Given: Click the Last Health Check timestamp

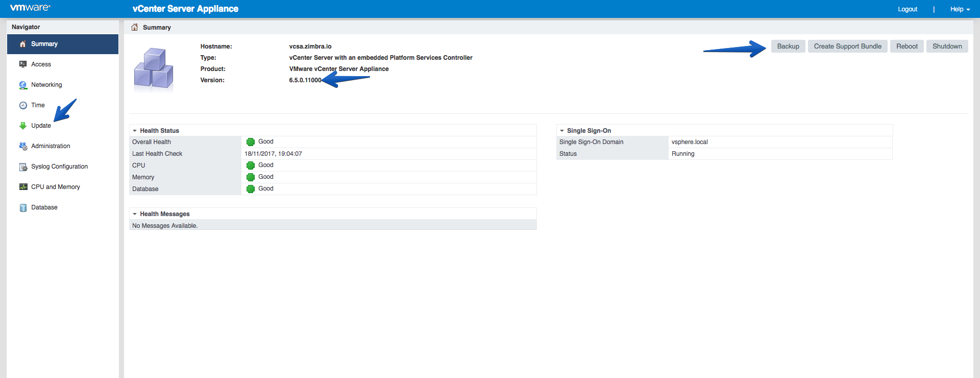Looking at the screenshot, I should click(273, 154).
